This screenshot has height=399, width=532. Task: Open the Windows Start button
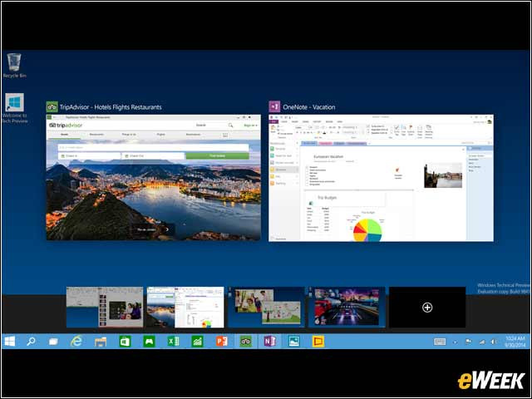(x=9, y=342)
